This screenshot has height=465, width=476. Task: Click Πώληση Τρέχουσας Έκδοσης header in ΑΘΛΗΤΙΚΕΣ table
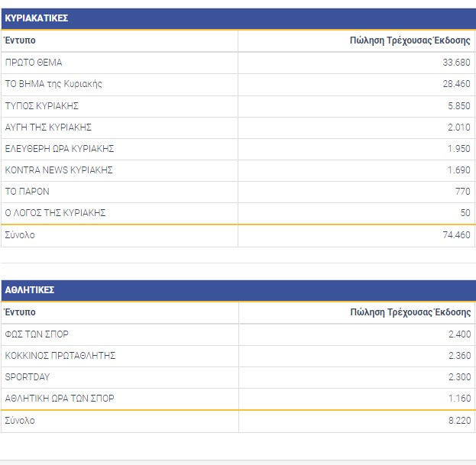410,312
